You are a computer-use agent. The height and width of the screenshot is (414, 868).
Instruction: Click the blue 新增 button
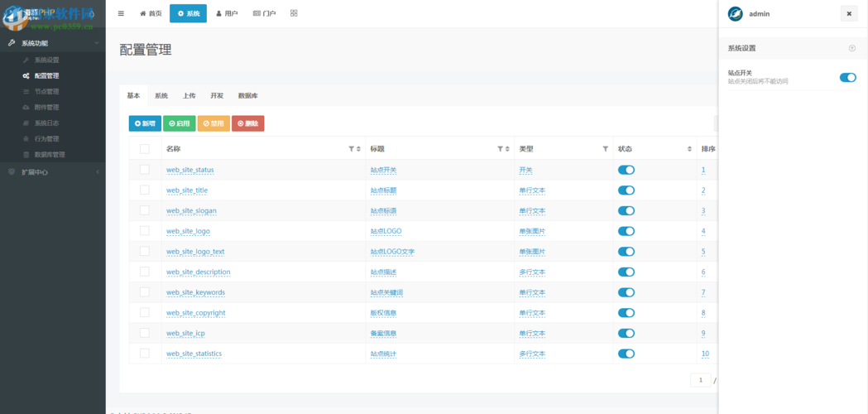pos(145,123)
